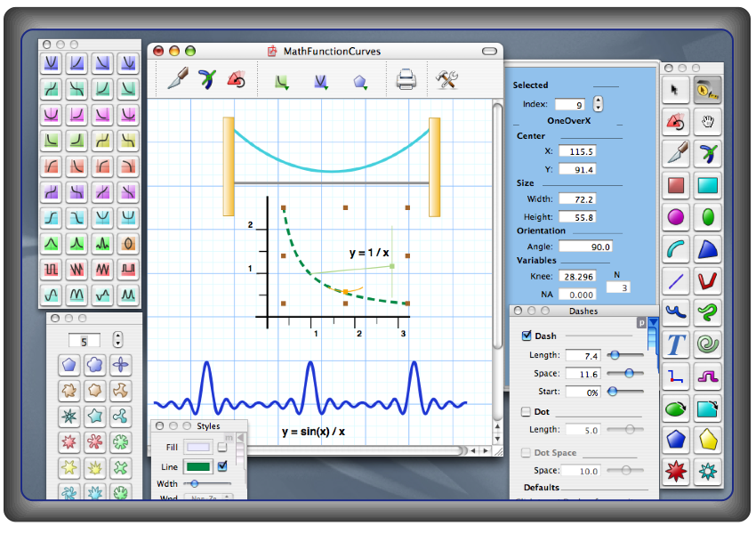Click the N variable field
Screen dimensions: 756x534
point(618,287)
